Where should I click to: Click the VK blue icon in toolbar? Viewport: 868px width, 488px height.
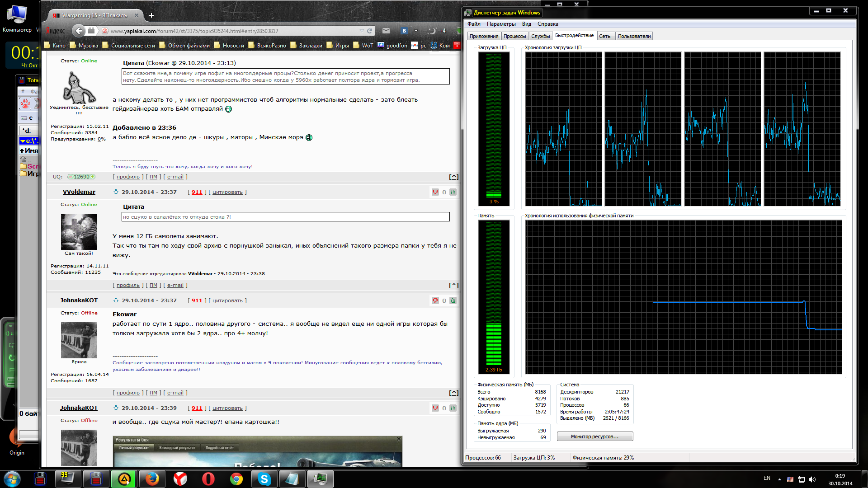click(x=404, y=31)
